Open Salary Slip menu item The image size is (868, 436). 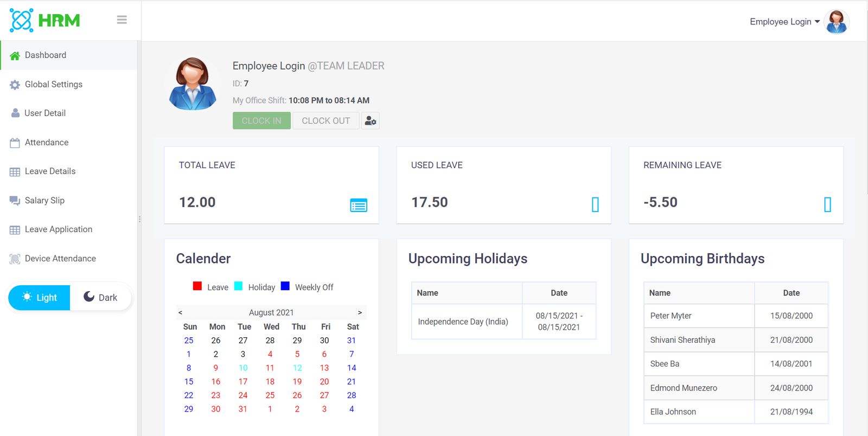pos(44,201)
